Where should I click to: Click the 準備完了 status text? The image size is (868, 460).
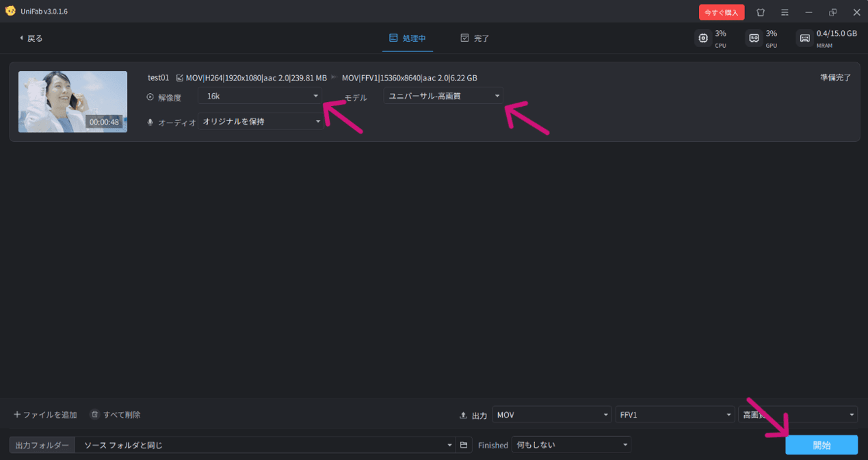[836, 77]
